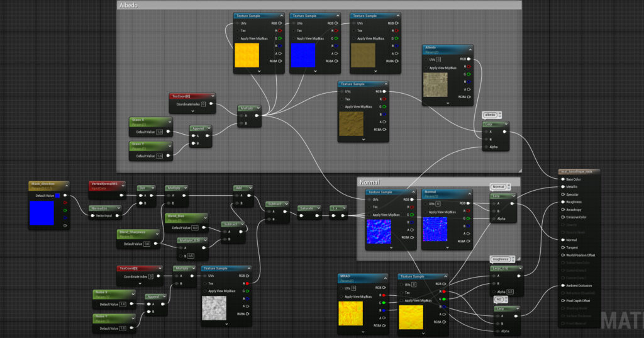
Task: Click the VectorInput pin on Normalize node
Action: pyautogui.click(x=93, y=215)
